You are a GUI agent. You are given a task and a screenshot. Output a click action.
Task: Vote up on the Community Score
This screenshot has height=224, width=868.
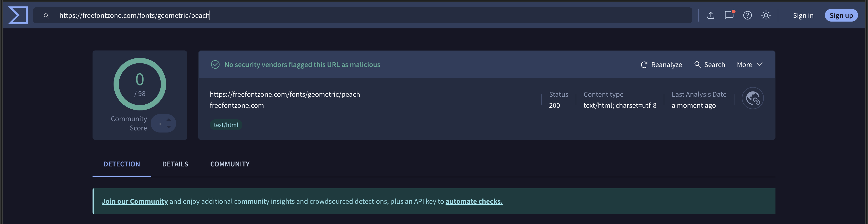coord(169,120)
